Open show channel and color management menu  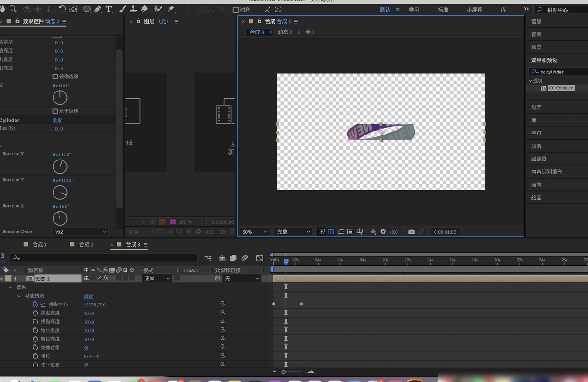coord(373,232)
